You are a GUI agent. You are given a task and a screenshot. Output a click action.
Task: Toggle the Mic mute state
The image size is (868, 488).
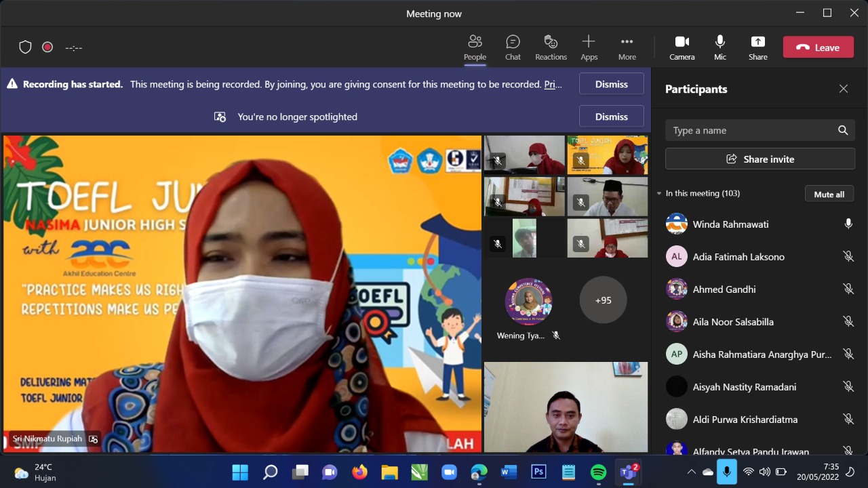tap(719, 42)
